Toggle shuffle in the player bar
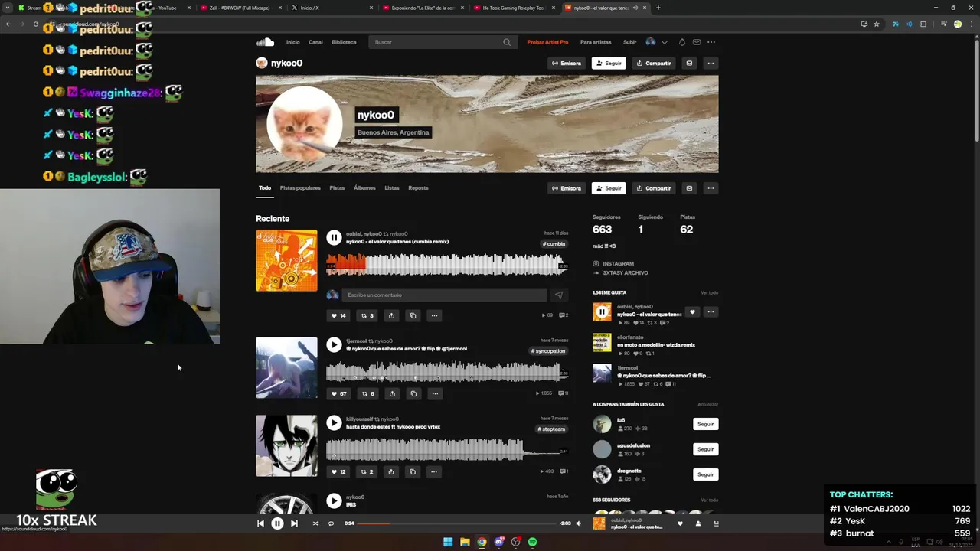The image size is (980, 551). 315,523
